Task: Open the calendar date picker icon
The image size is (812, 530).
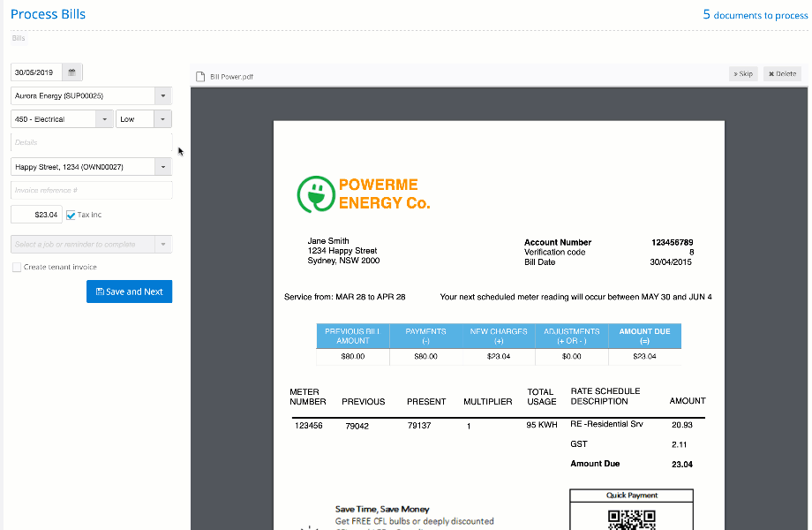Action: click(72, 72)
